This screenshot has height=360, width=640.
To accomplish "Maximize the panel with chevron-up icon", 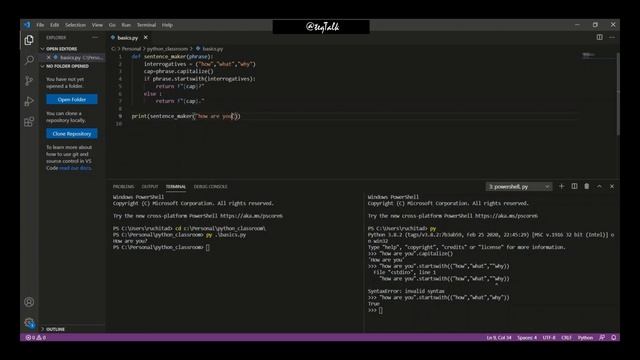I will click(599, 187).
